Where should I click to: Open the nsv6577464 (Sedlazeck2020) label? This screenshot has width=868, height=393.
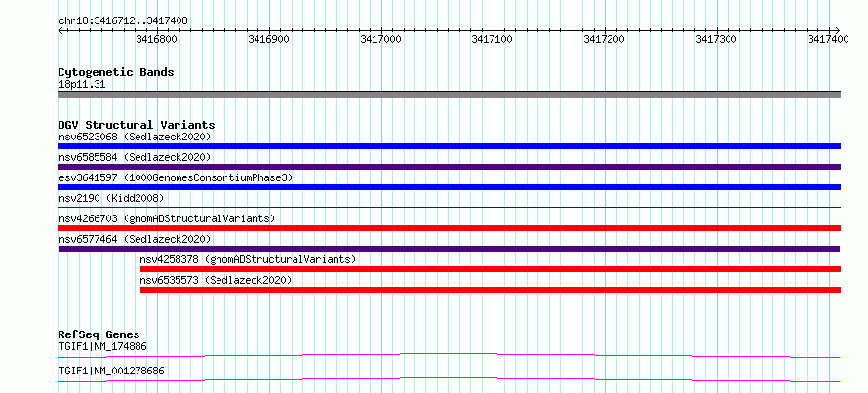(135, 239)
